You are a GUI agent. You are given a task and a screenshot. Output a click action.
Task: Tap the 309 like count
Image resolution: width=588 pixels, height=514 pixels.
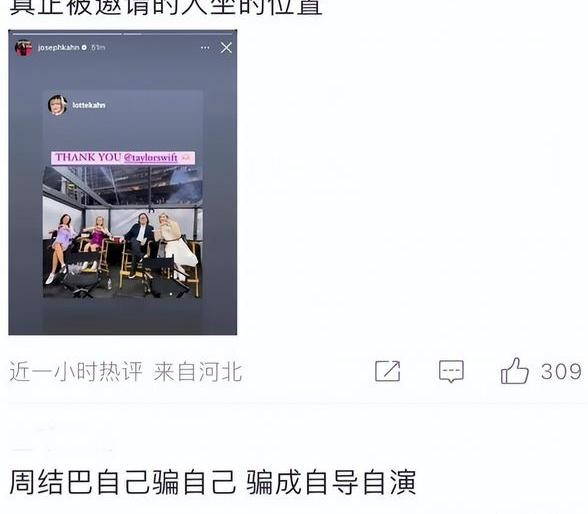point(561,371)
